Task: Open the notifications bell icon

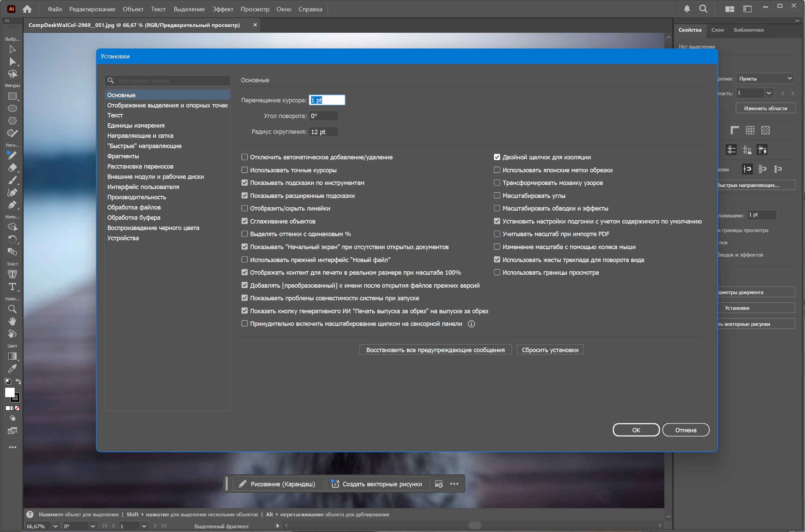Action: coord(687,9)
